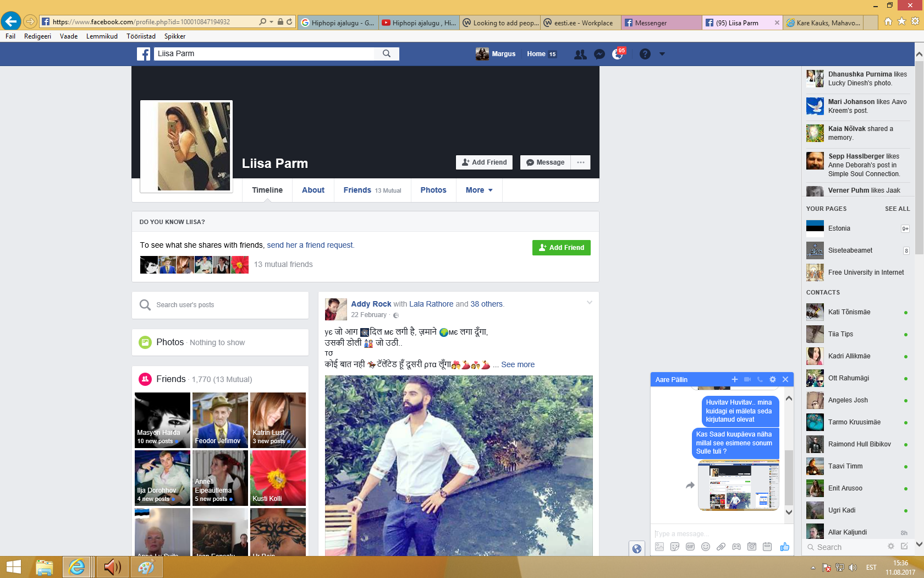This screenshot has width=924, height=578.
Task: Forward the shared screenshot in chat
Action: [x=690, y=486]
